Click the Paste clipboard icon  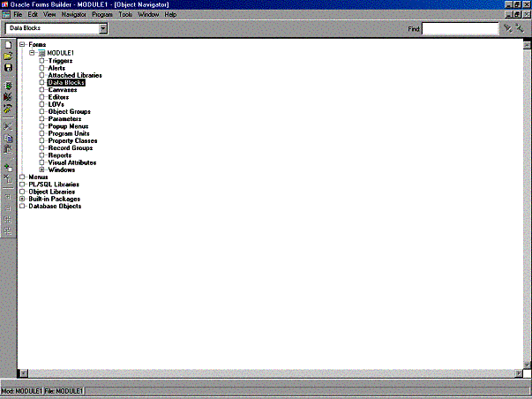[8, 149]
